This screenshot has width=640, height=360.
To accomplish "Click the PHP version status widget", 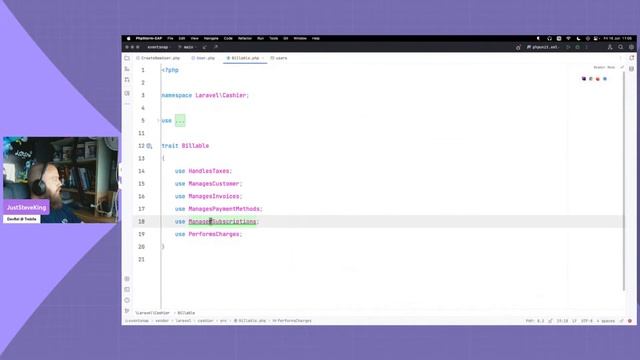I will [x=535, y=321].
